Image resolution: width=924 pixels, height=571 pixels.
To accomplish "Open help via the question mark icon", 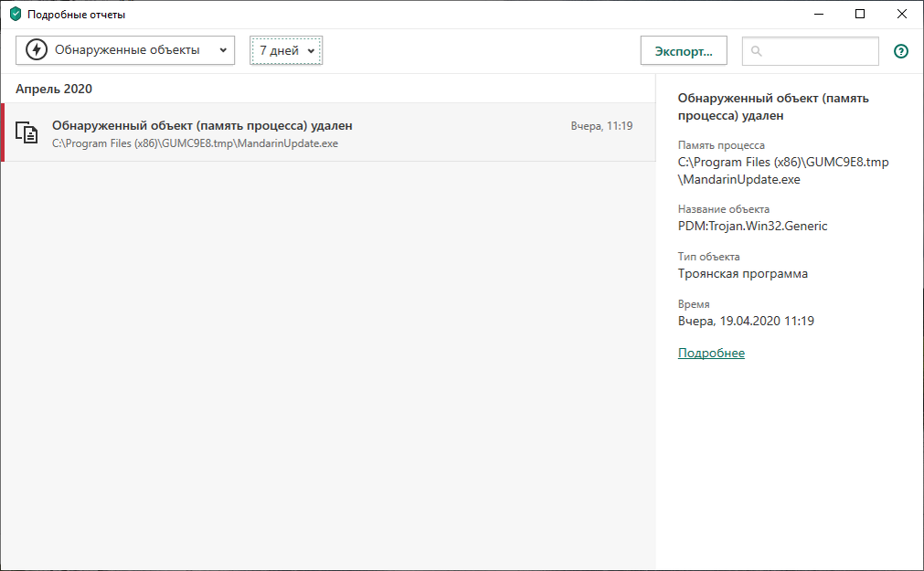I will click(x=900, y=51).
